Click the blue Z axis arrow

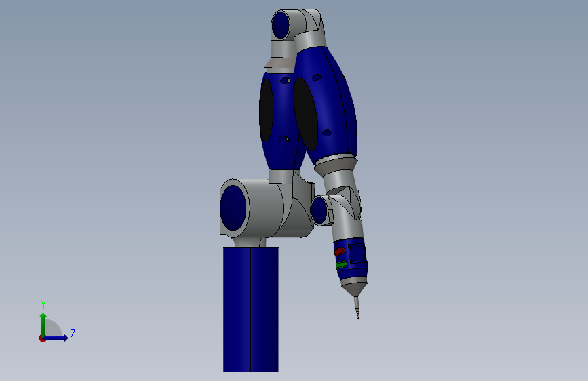click(x=56, y=338)
